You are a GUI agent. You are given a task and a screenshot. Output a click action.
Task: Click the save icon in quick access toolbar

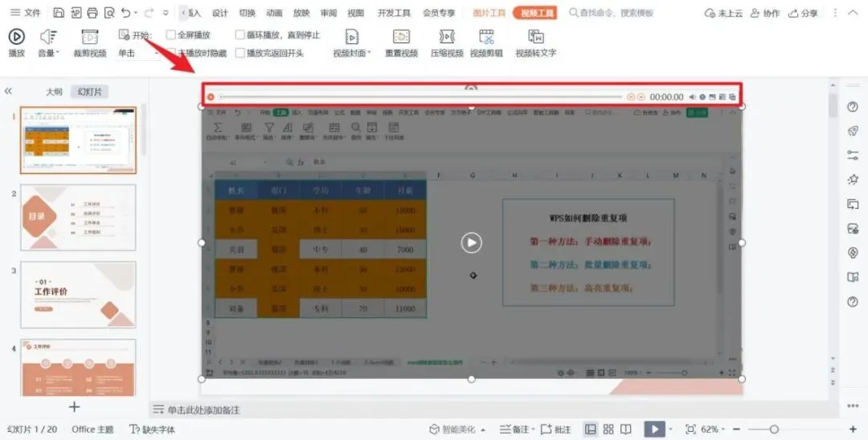[59, 12]
